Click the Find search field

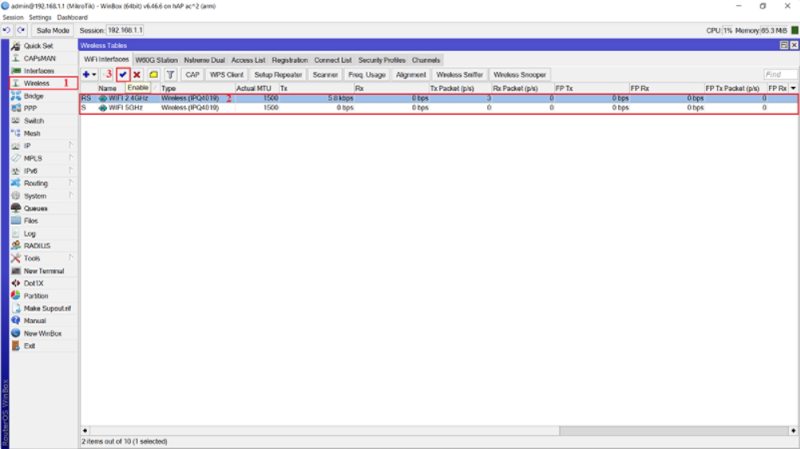coord(779,75)
